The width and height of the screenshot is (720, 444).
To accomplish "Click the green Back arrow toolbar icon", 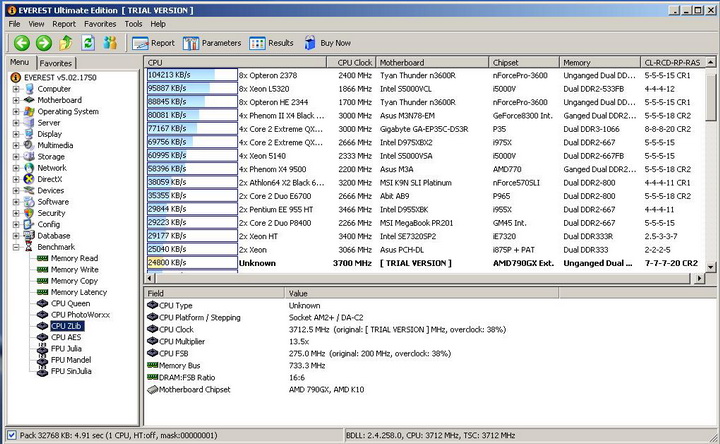I will tap(22, 43).
